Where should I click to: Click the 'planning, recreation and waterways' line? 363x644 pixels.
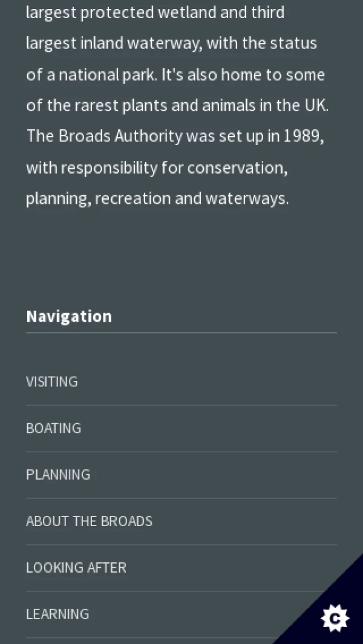tap(157, 198)
